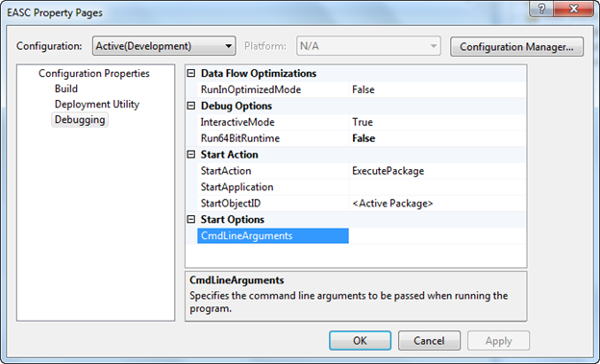Select Configuration Properties root node

(94, 73)
